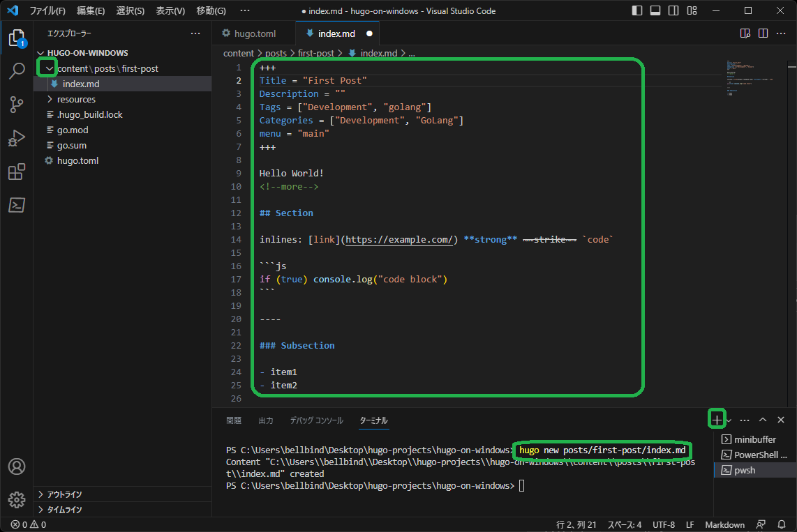Open the 選択(S) menu
797x532 pixels.
pos(130,10)
